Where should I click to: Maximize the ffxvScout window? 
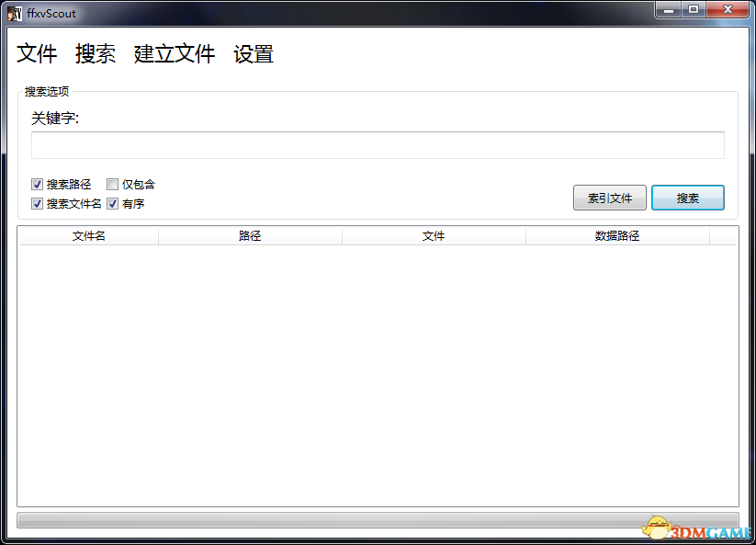point(693,10)
